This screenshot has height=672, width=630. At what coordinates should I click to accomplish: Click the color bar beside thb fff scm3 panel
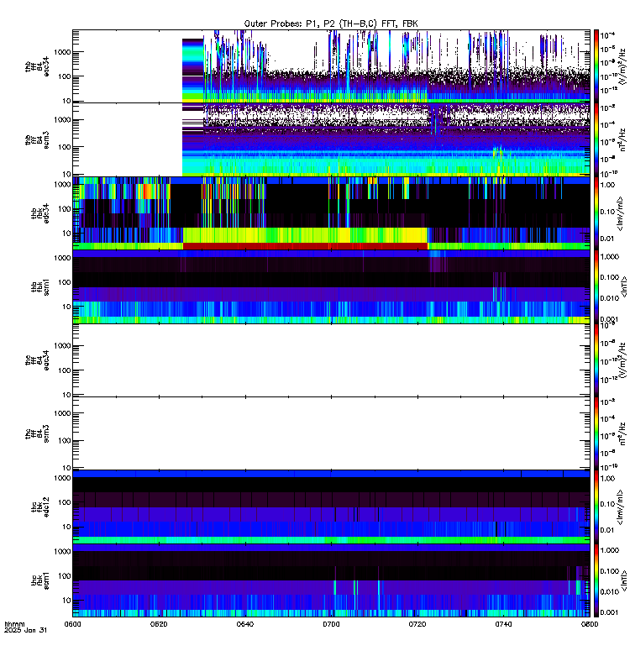click(596, 139)
